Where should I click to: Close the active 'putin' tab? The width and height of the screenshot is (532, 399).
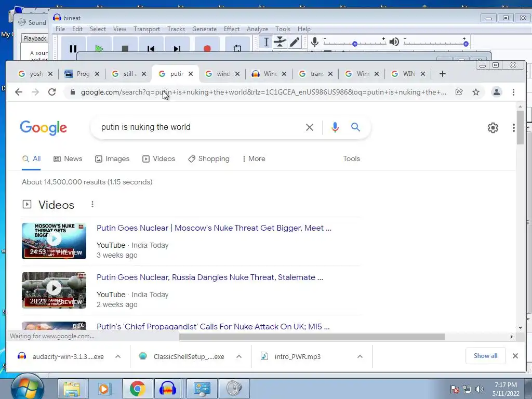click(x=191, y=74)
